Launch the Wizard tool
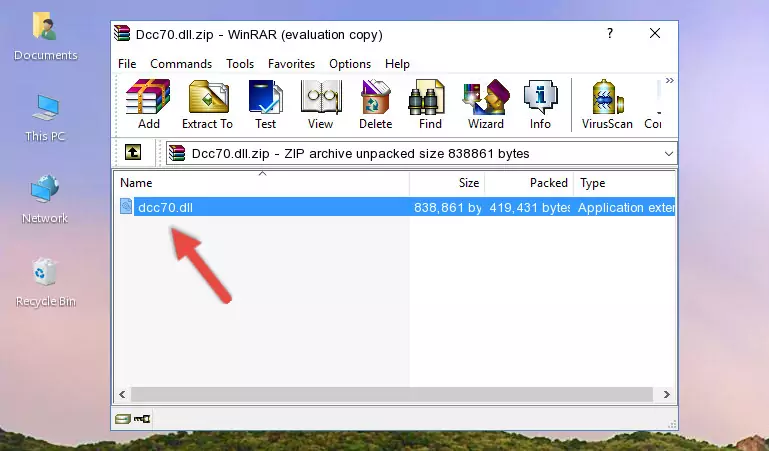The image size is (769, 451). pyautogui.click(x=486, y=104)
